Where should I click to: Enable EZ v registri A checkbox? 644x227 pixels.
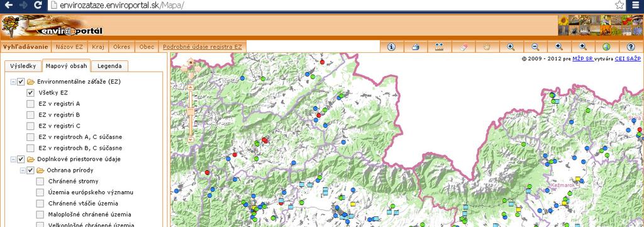coord(30,104)
